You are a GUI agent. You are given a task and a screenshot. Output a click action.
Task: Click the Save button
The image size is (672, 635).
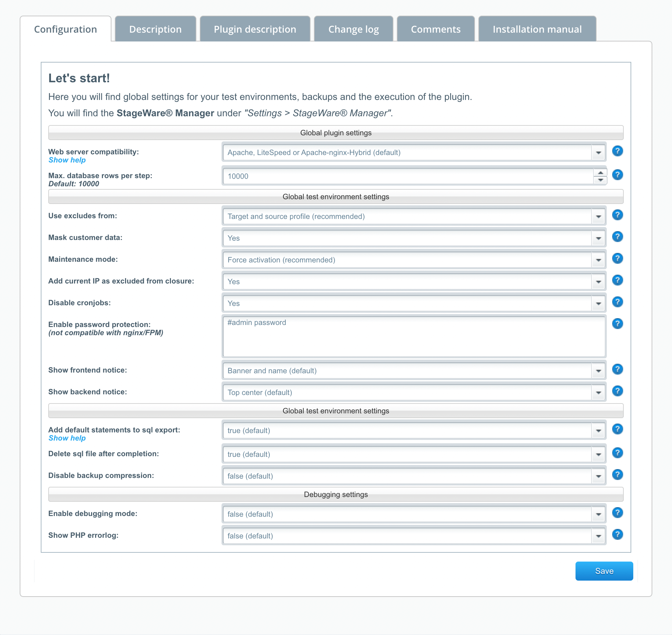click(x=604, y=571)
